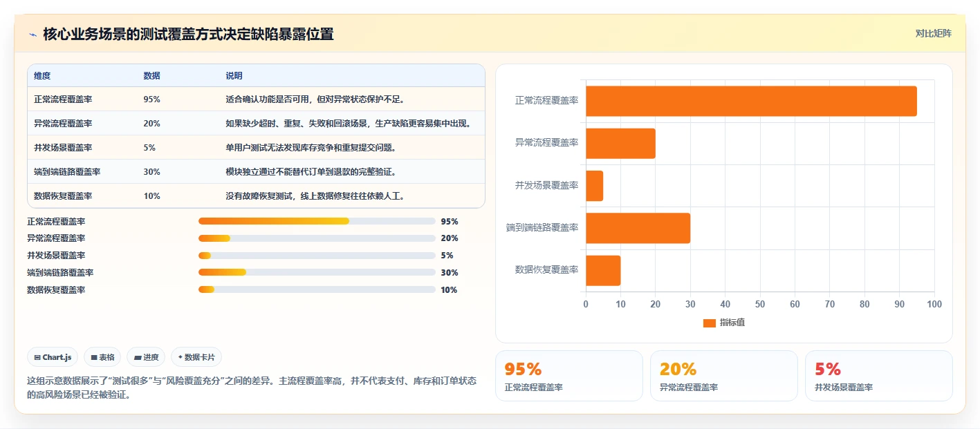This screenshot has width=980, height=429.
Task: Click the 50 tick on chart x-axis
Action: 760,305
